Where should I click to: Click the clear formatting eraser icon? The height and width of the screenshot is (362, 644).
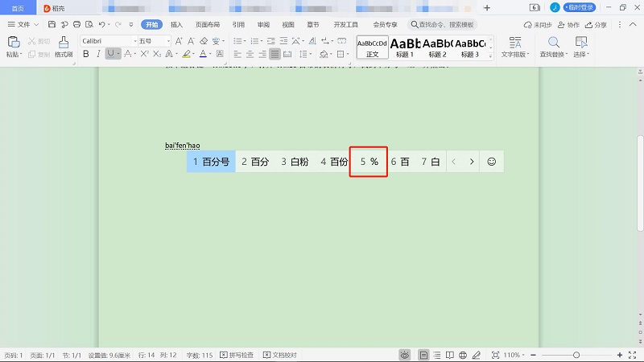tap(204, 41)
